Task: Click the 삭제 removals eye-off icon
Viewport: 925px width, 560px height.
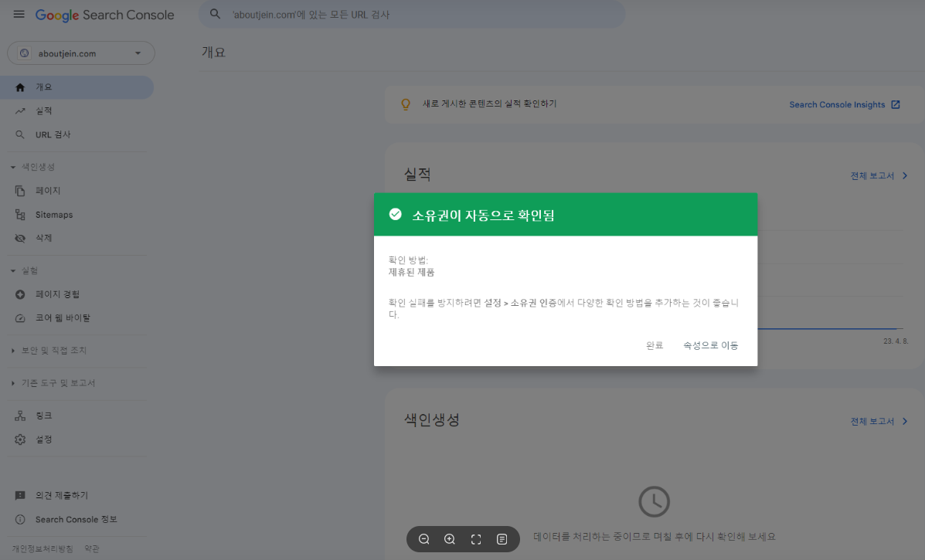Action: coord(20,238)
